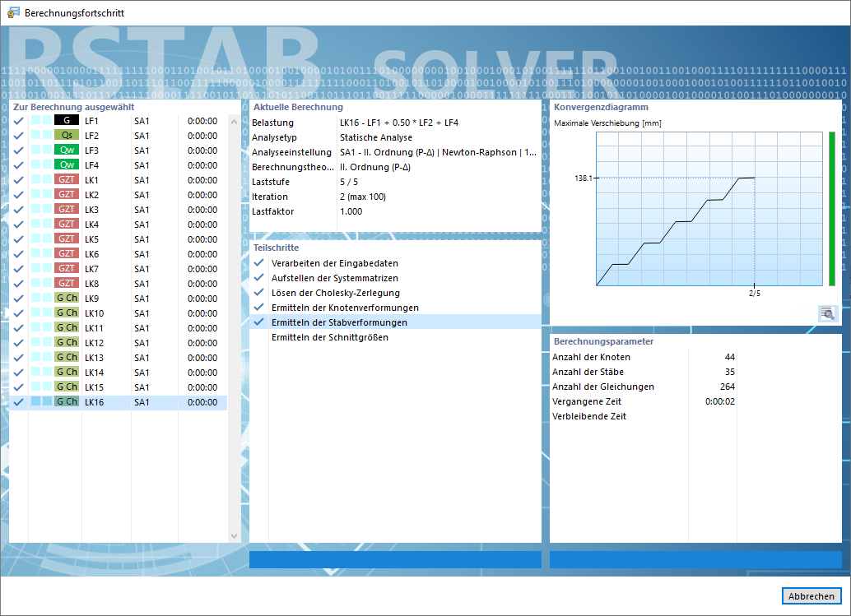Click checkmark next to LK16 row
The image size is (851, 616).
tap(18, 402)
